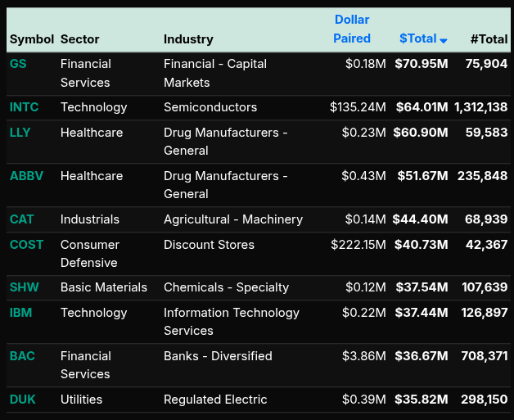Open the SHW ticker link

24,287
